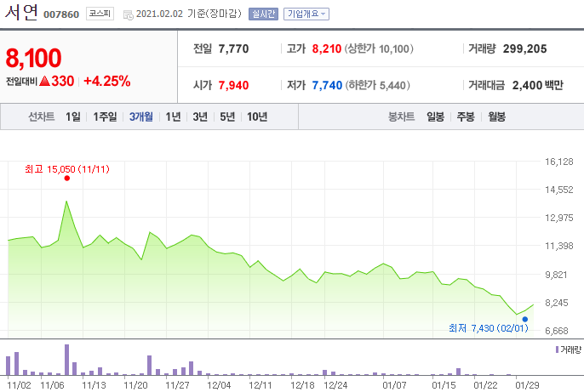Click the 최저 7,430 (02/01) label
This screenshot has height=392, width=584.
489,328
